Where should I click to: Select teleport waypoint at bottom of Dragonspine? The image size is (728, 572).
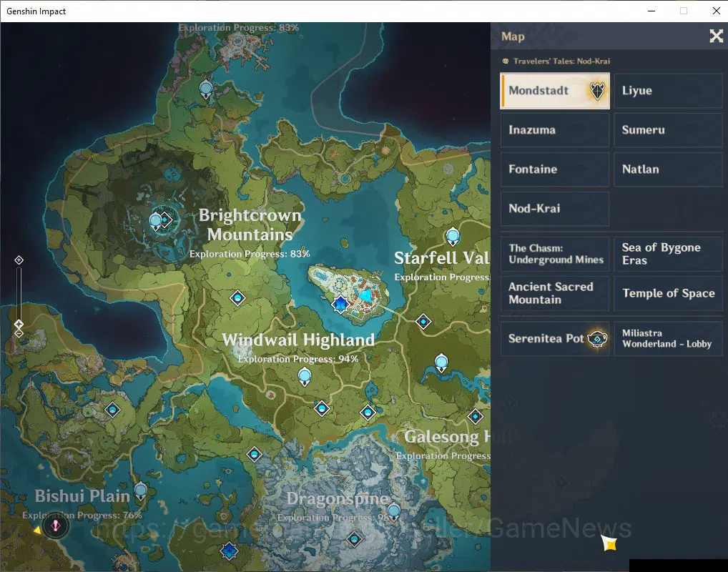tap(355, 539)
